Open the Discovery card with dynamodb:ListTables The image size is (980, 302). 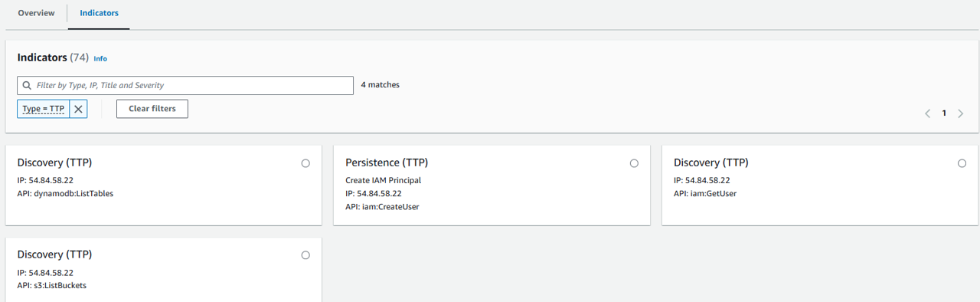point(163,185)
